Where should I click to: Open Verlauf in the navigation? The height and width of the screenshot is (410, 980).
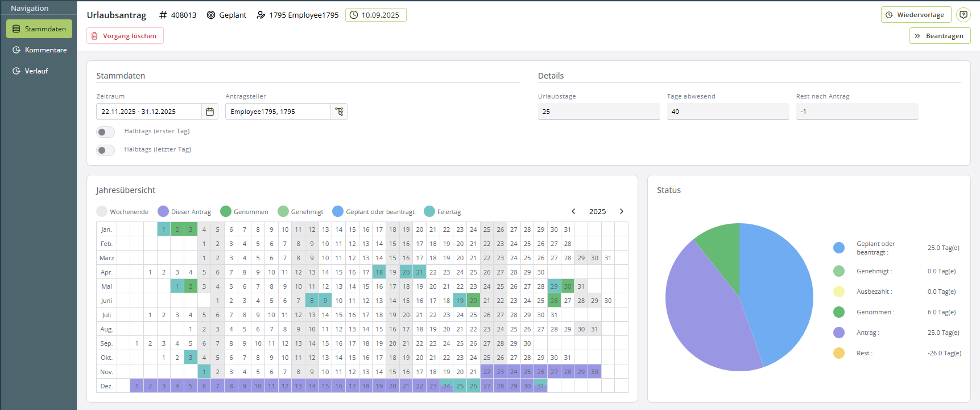click(36, 71)
